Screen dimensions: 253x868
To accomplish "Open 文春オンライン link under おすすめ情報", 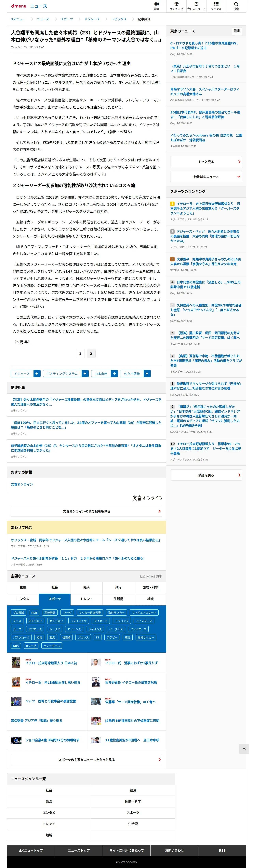I will click(x=22, y=484).
